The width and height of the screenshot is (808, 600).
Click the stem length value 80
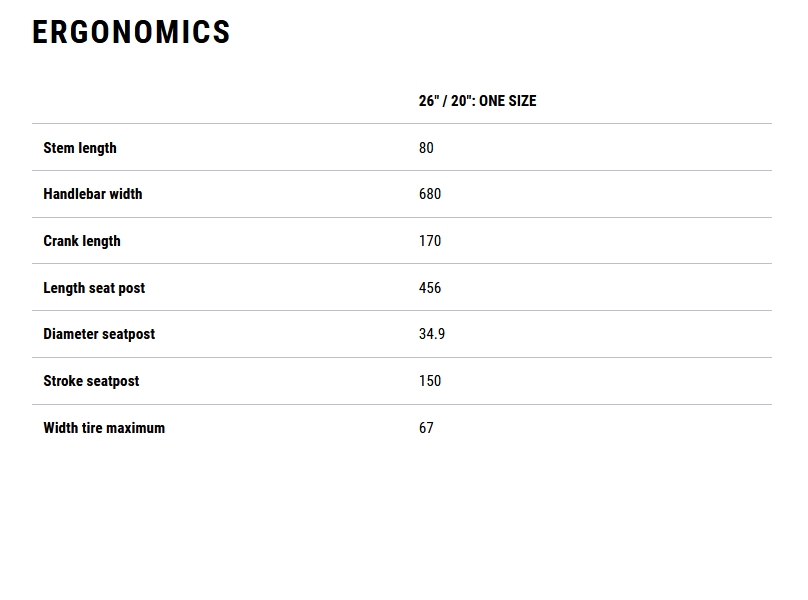pyautogui.click(x=426, y=148)
